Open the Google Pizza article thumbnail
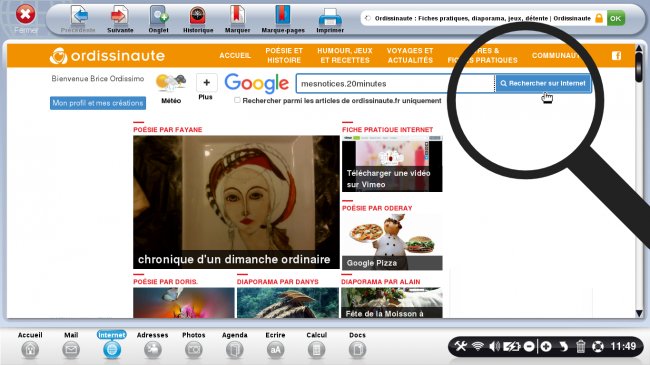This screenshot has height=365, width=650. 392,241
